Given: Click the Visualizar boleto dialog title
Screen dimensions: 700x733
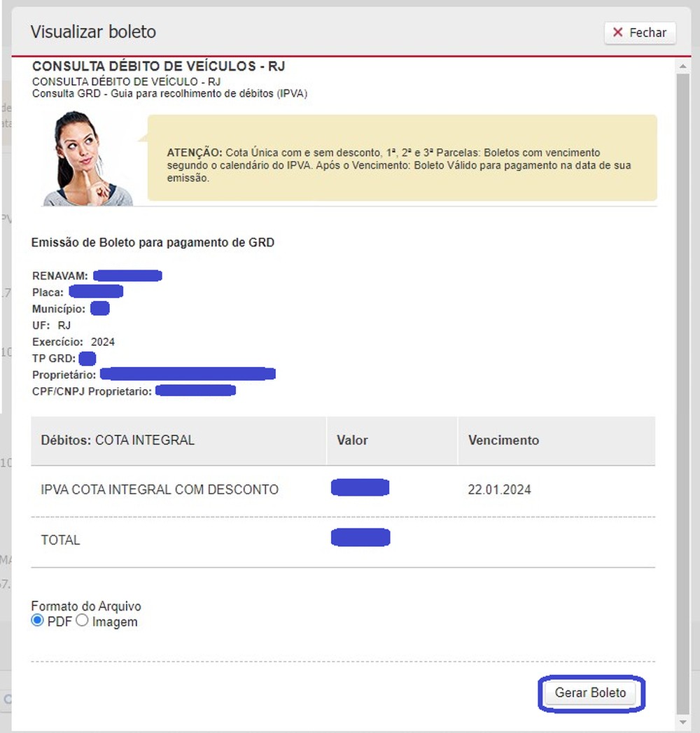Looking at the screenshot, I should pos(93,32).
